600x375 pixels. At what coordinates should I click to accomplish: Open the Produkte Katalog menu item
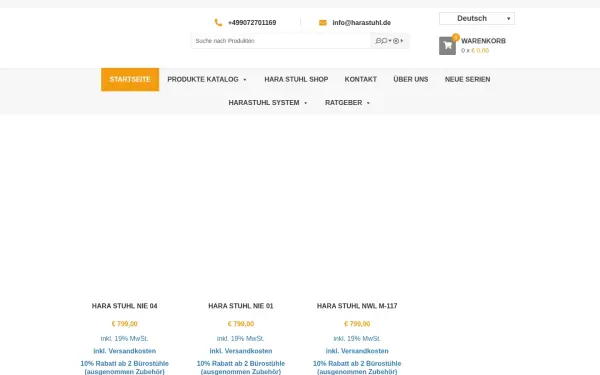pyautogui.click(x=203, y=79)
